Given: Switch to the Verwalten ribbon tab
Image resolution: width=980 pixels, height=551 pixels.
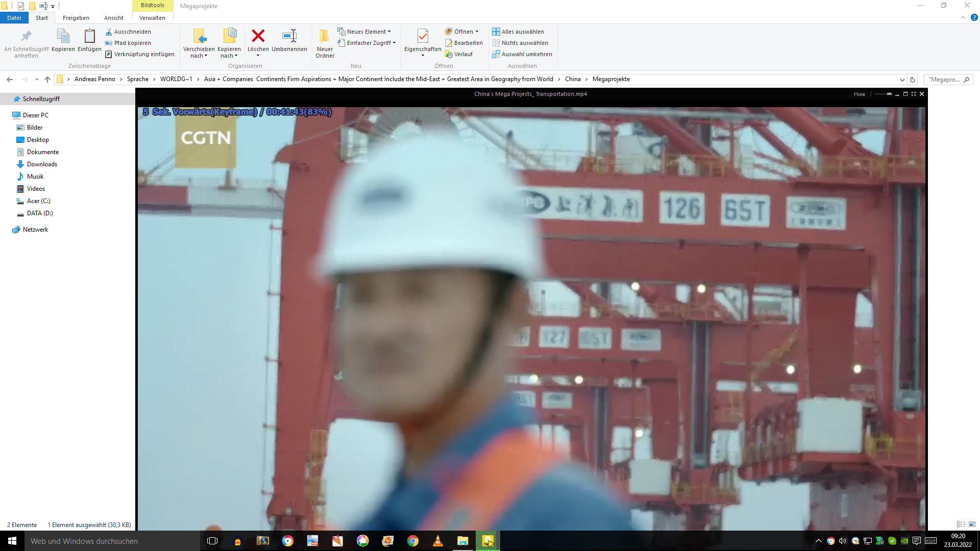Looking at the screenshot, I should pyautogui.click(x=152, y=18).
